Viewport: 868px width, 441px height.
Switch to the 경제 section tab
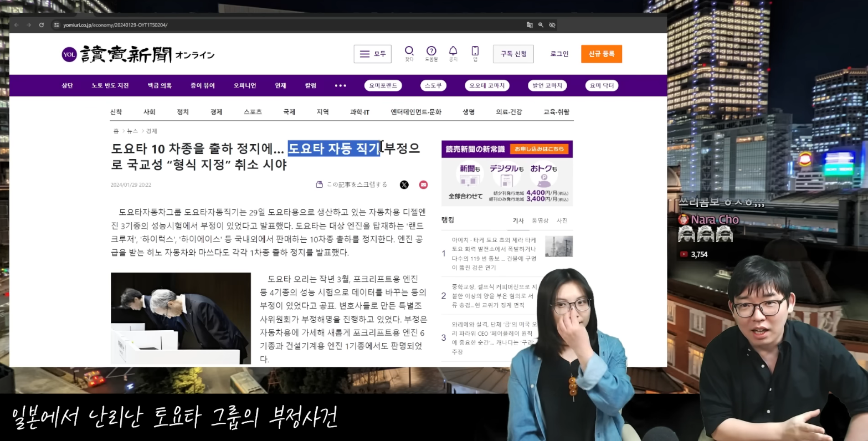pyautogui.click(x=216, y=111)
